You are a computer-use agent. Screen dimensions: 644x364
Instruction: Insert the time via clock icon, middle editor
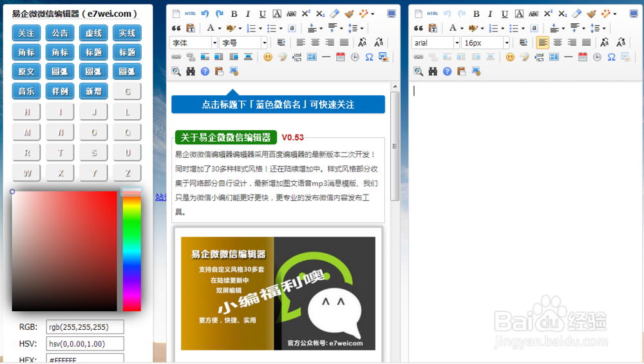pyautogui.click(x=355, y=57)
